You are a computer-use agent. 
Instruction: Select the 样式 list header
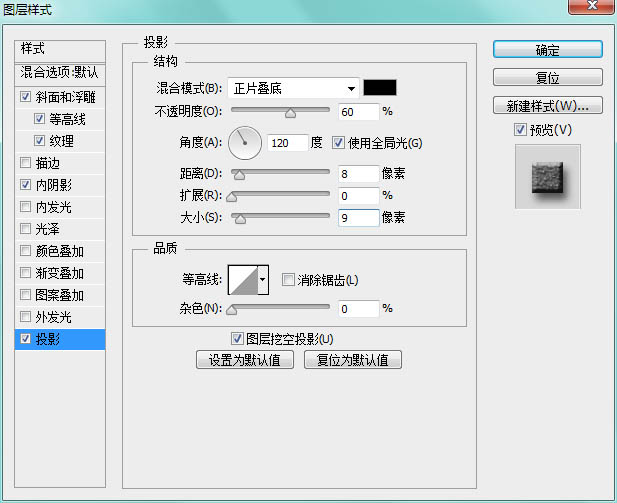coord(60,50)
